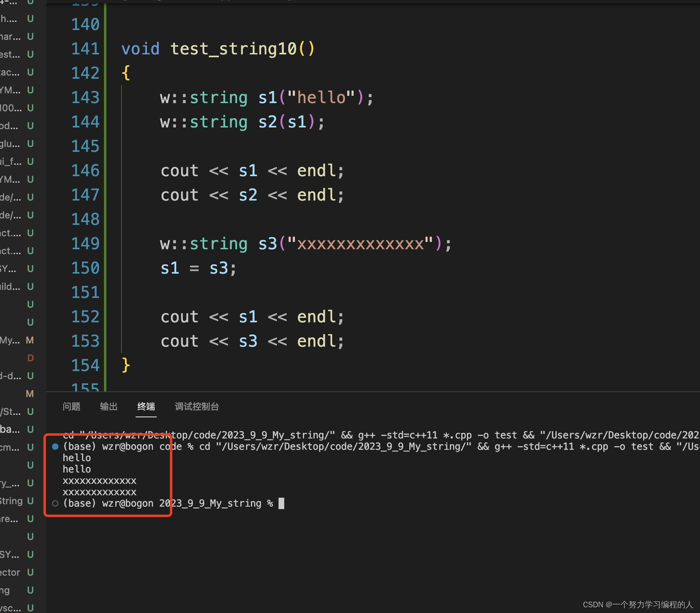Click line number 154 in the gutter
This screenshot has height=613, width=700.
(85, 365)
